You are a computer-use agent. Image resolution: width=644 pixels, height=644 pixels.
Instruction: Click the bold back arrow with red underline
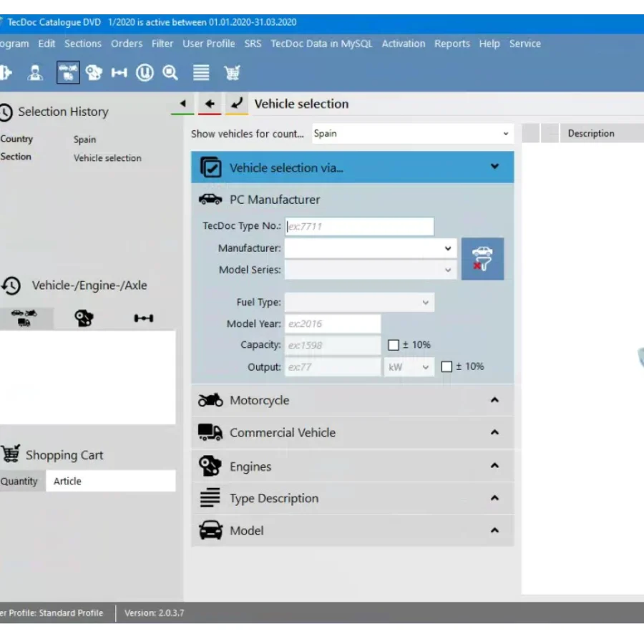[x=210, y=104]
